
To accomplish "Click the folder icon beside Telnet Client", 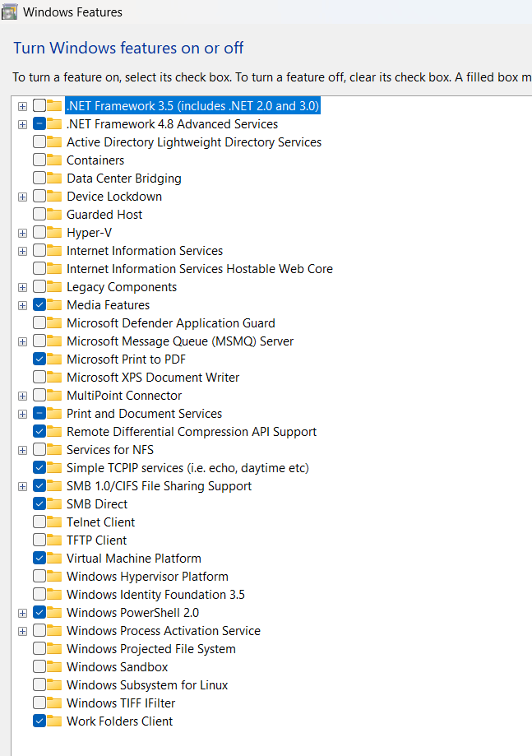I will pos(54,522).
